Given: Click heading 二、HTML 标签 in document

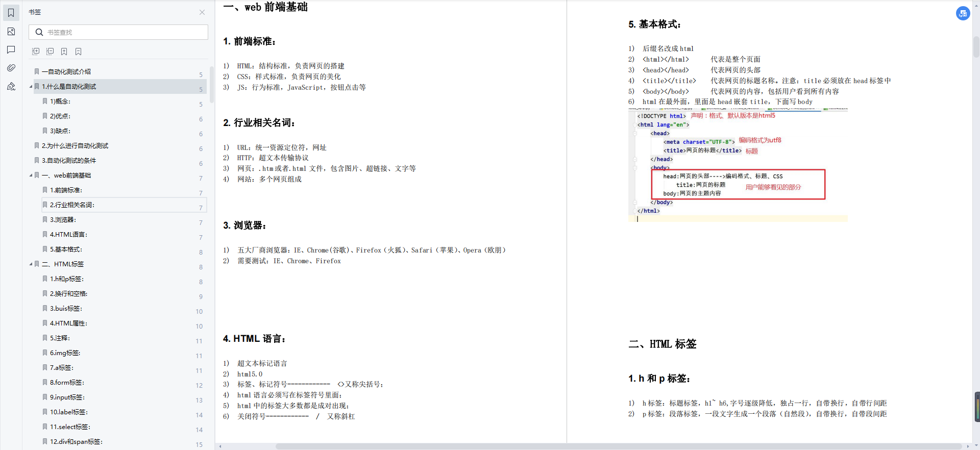Looking at the screenshot, I should coord(663,344).
